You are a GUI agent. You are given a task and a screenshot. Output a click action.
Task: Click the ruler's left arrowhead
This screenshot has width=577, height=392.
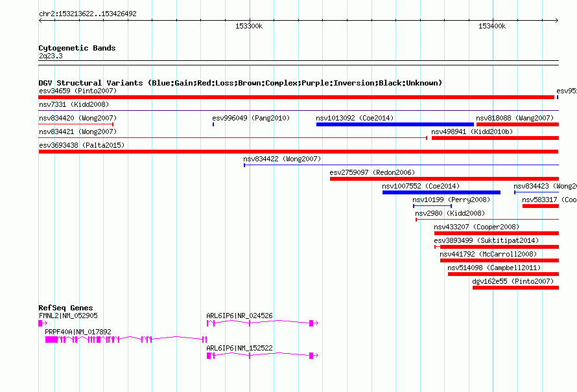point(40,20)
